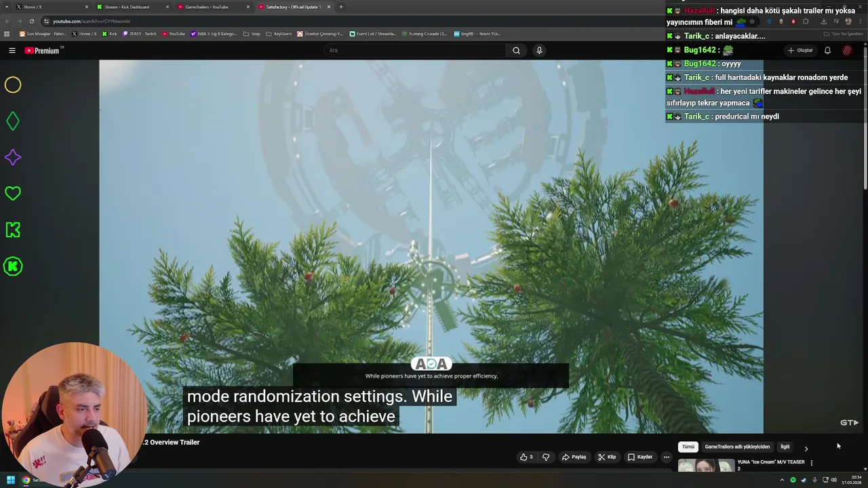Open options for YUNA Ice Cream video
The width and height of the screenshot is (868, 488).
point(812,463)
